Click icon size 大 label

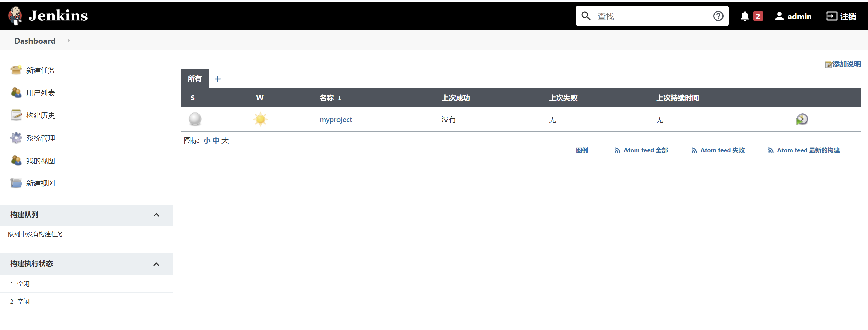coord(225,141)
